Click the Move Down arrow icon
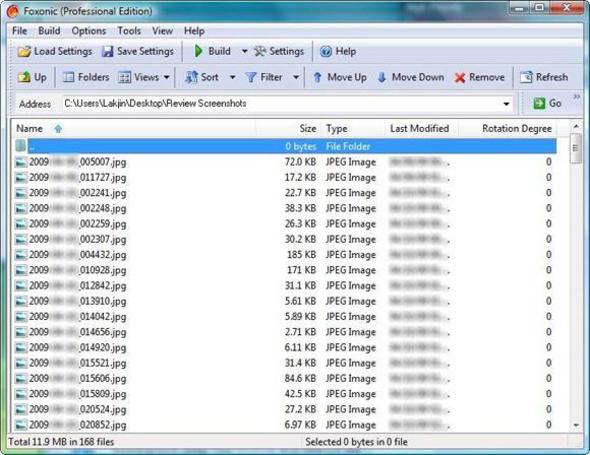This screenshot has height=455, width=590. [x=382, y=77]
